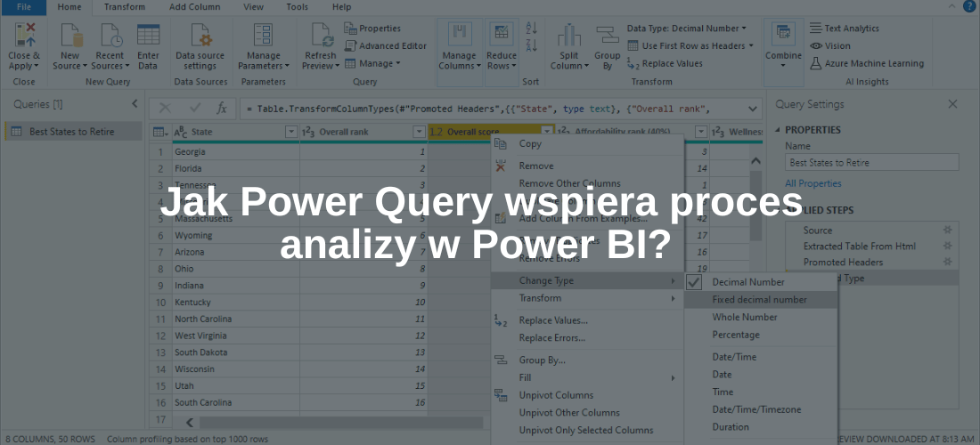Image resolution: width=980 pixels, height=445 pixels.
Task: Click the Source step gear icon
Action: tap(948, 231)
